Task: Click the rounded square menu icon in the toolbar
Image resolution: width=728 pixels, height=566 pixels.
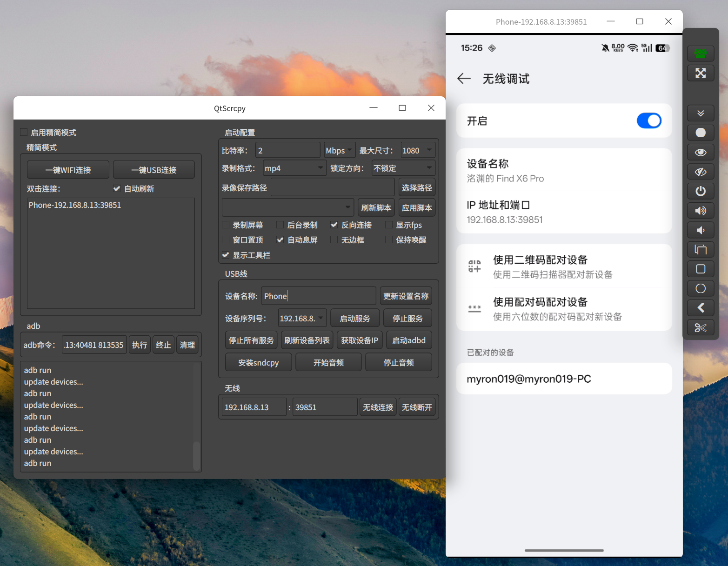Action: (x=701, y=269)
